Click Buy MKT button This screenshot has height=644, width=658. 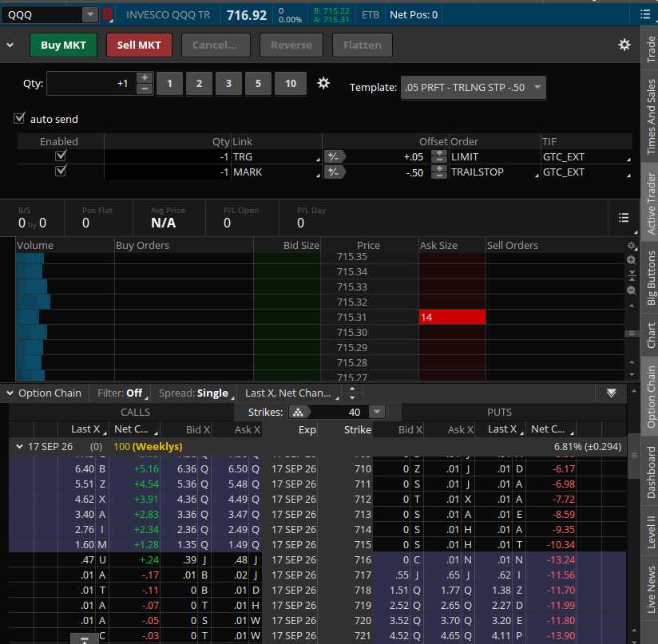pos(63,45)
